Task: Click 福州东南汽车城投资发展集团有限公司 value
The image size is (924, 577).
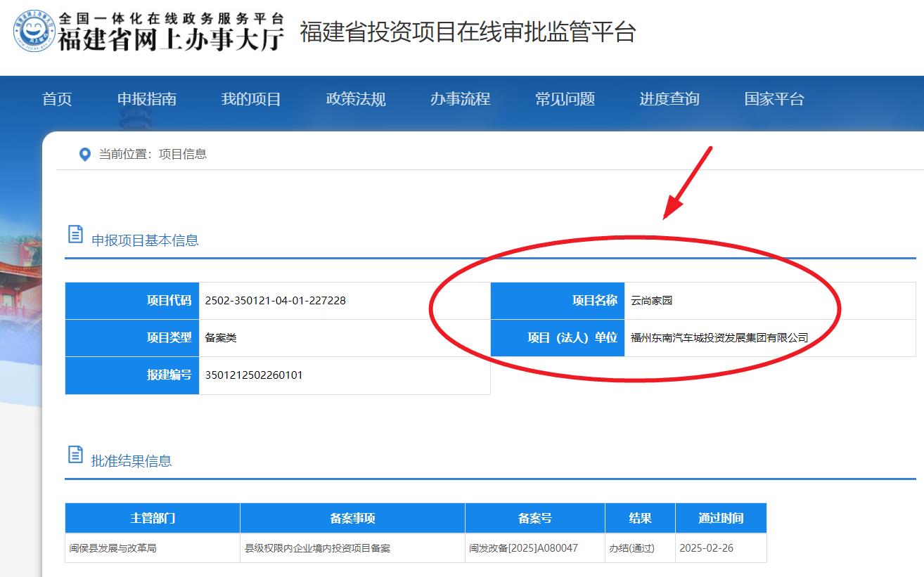Action: (x=719, y=338)
